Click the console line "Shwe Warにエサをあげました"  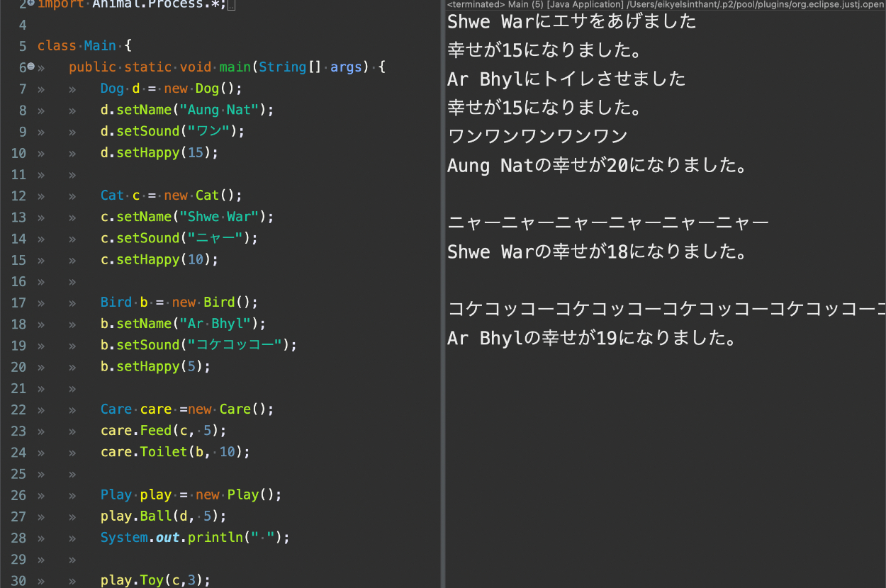(571, 22)
